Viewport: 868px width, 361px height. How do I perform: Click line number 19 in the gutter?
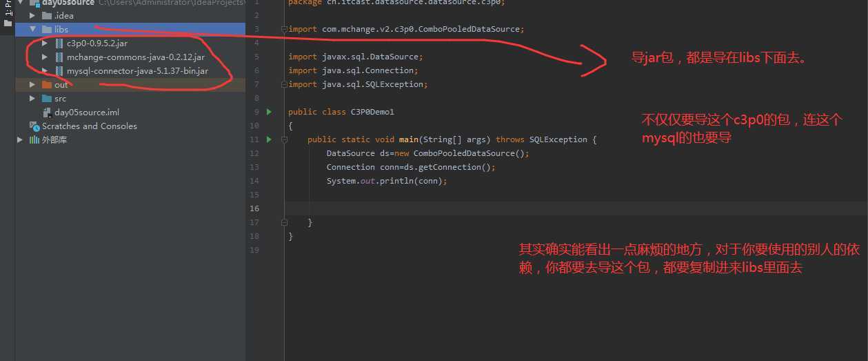pyautogui.click(x=255, y=250)
